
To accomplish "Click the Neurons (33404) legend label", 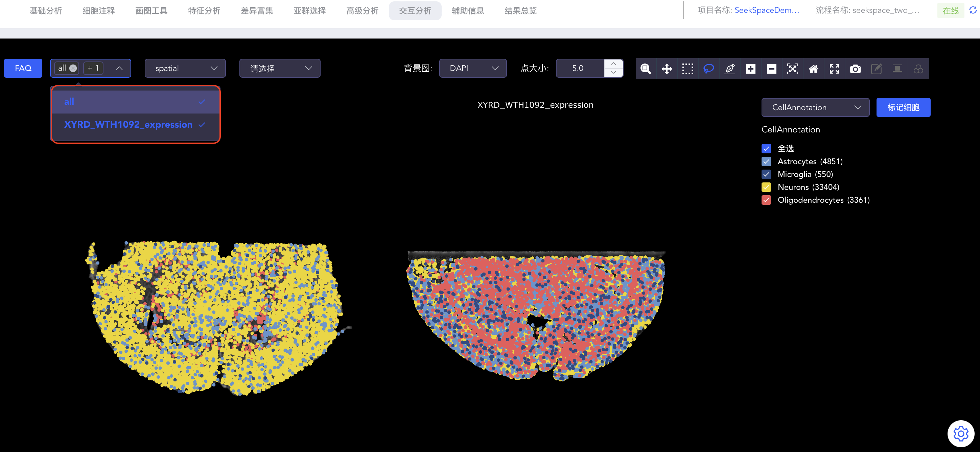I will pyautogui.click(x=809, y=187).
